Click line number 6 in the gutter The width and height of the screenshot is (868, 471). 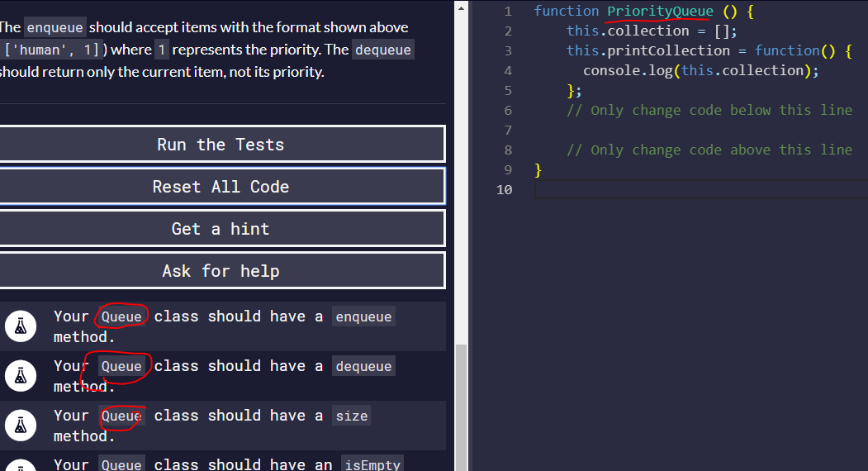(x=508, y=110)
